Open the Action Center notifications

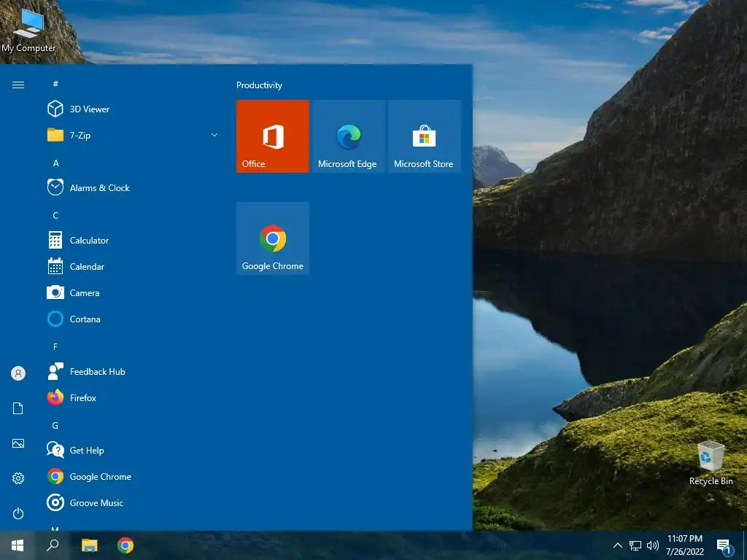click(x=724, y=545)
